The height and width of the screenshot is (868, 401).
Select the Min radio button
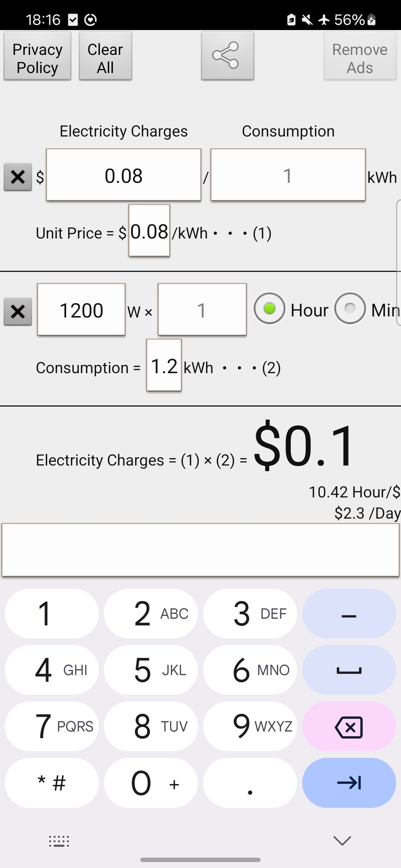pyautogui.click(x=350, y=309)
